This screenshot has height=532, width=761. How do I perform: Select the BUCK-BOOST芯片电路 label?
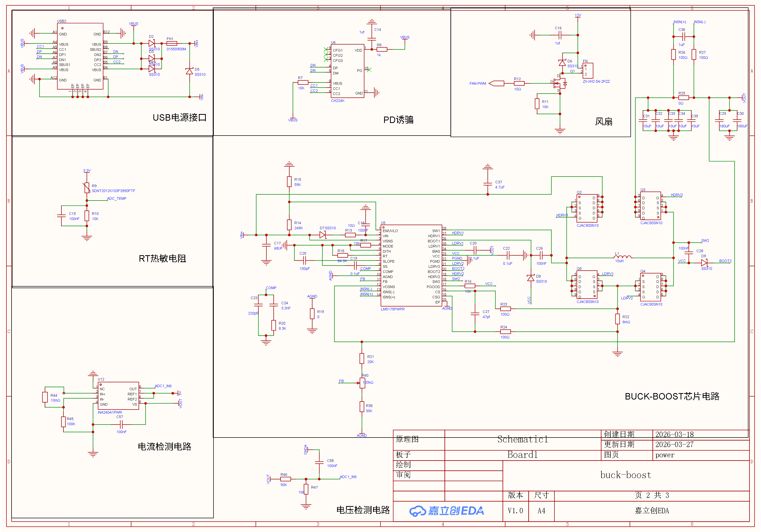click(672, 396)
